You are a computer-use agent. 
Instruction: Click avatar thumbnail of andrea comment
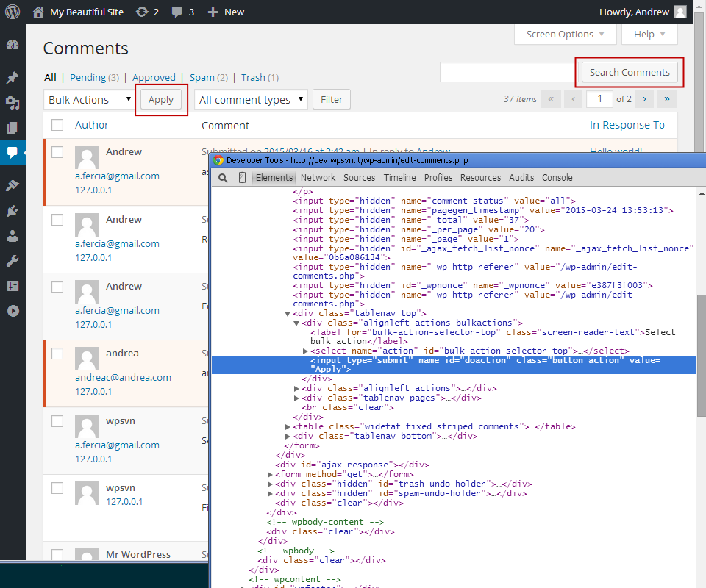[87, 359]
